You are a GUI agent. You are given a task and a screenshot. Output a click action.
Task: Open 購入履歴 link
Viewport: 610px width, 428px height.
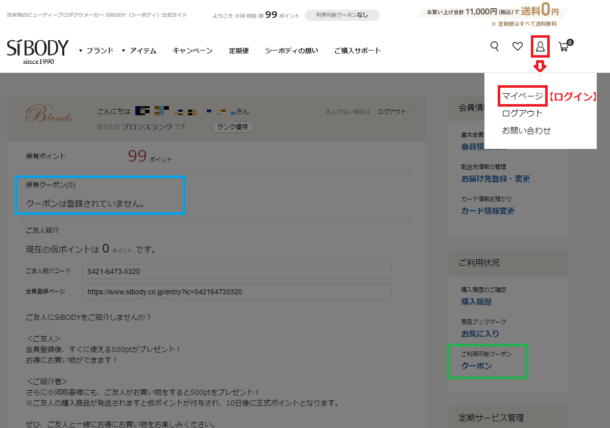coord(476,302)
